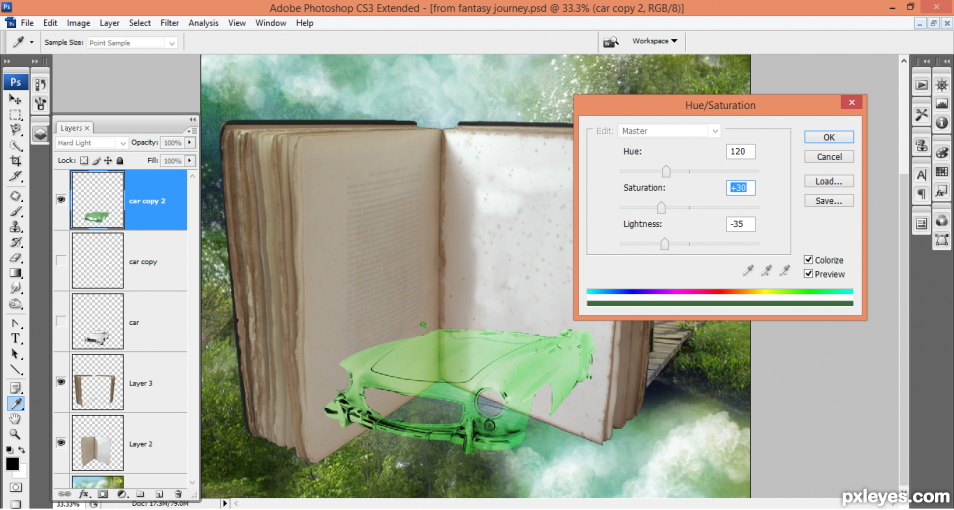Viewport: 954px width, 510px height.
Task: Open the Fill slider arrow
Action: click(190, 161)
